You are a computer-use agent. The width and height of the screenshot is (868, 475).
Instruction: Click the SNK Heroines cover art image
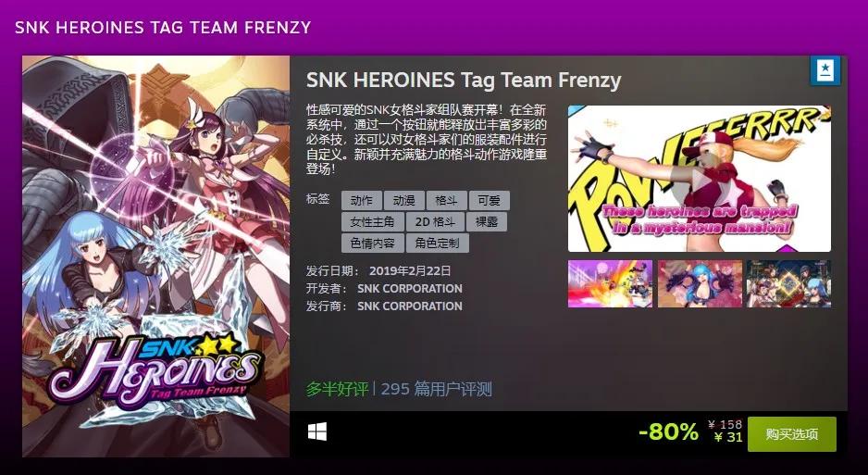(155, 256)
